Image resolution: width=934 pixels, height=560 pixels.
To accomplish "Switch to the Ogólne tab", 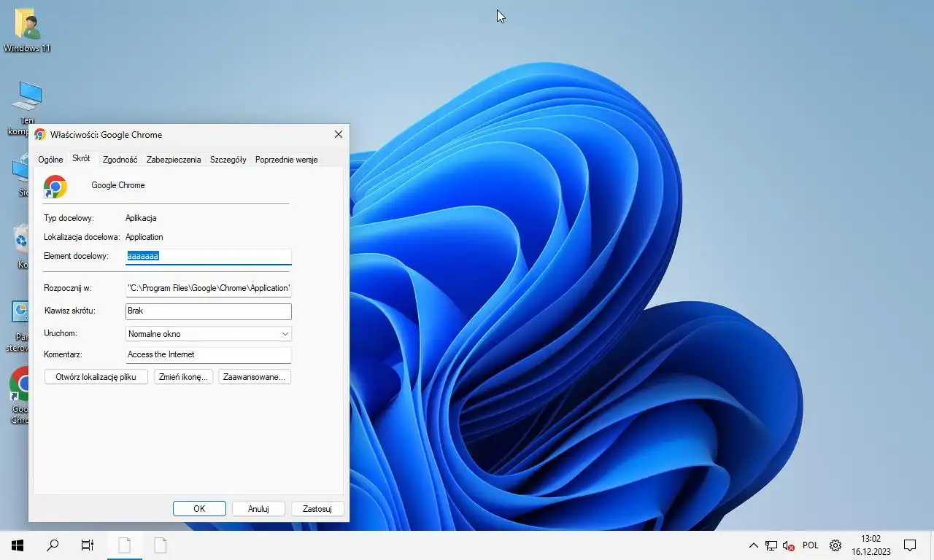I will coord(51,160).
